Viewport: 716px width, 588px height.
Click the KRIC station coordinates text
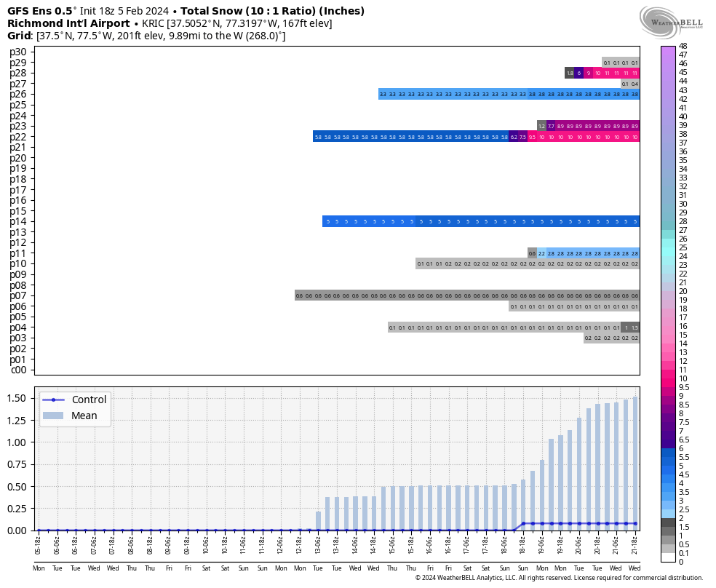point(237,23)
